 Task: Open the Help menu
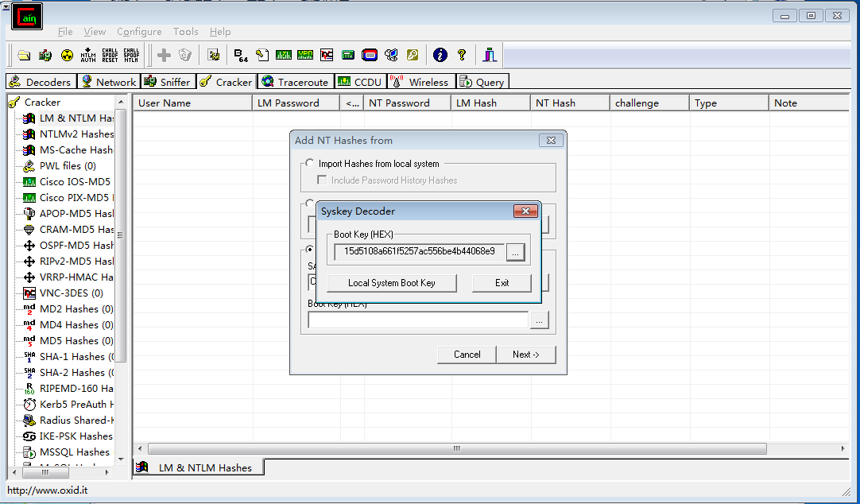point(220,32)
